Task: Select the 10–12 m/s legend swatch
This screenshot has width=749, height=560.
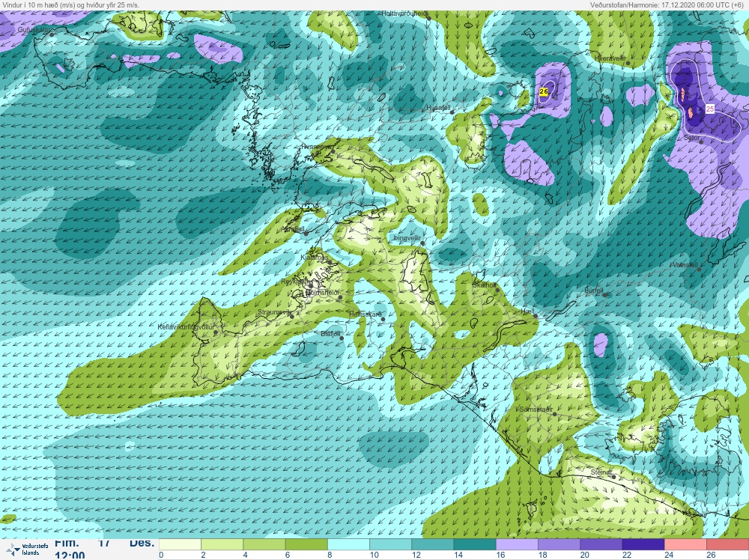Action: 390,544
